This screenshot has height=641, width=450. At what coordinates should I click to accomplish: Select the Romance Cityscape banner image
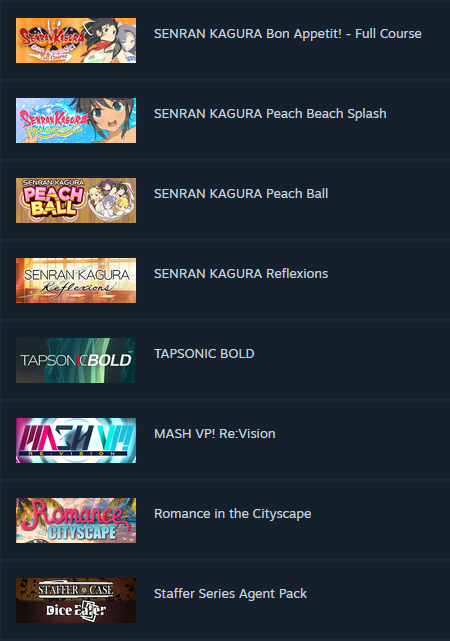[76, 520]
